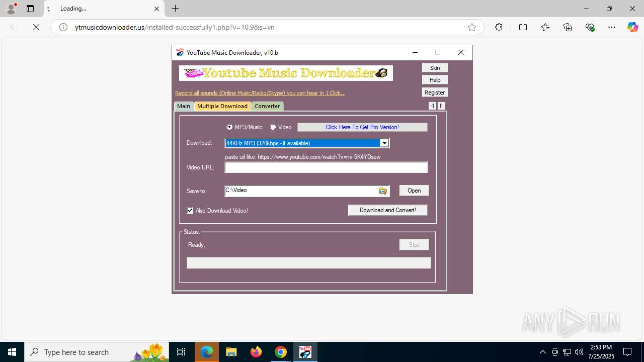Click the taskbar search box
The image size is (644, 362).
[97, 352]
